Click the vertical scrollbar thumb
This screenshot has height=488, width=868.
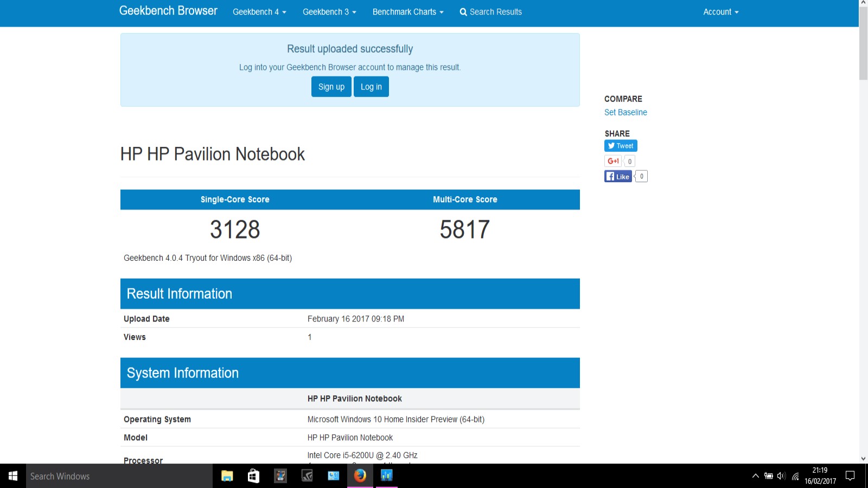click(x=863, y=44)
